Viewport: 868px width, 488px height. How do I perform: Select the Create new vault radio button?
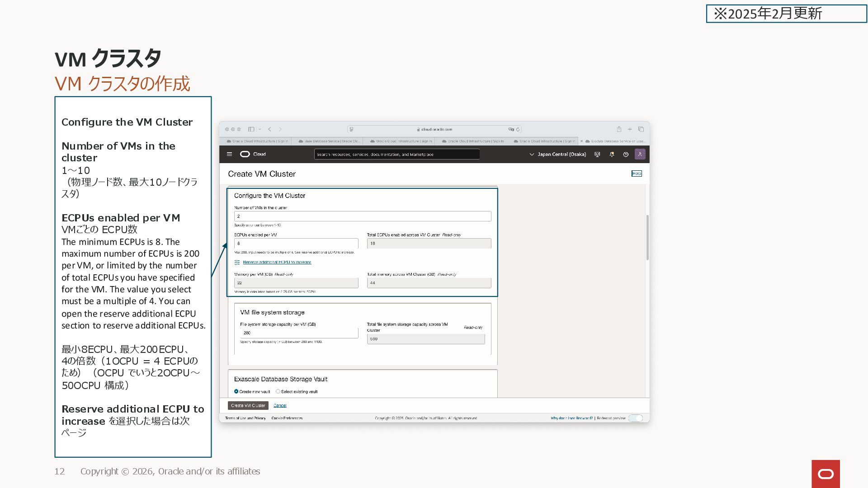(236, 391)
